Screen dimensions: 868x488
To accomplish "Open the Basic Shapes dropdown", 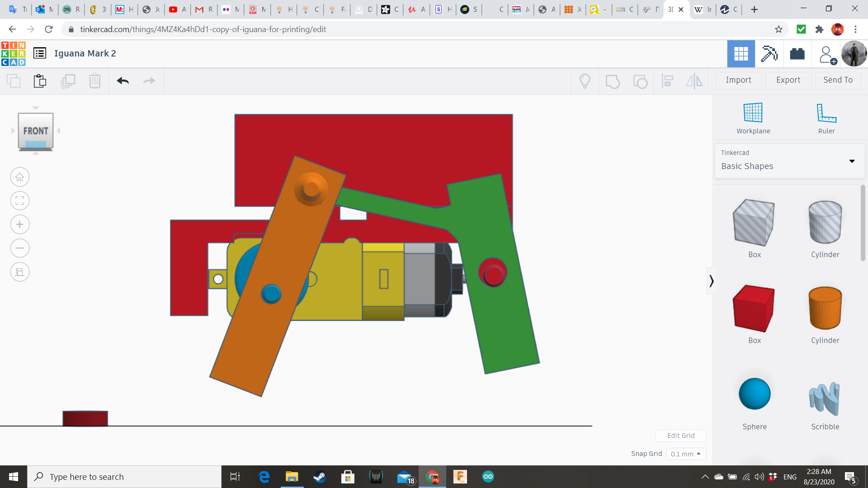I will (789, 161).
